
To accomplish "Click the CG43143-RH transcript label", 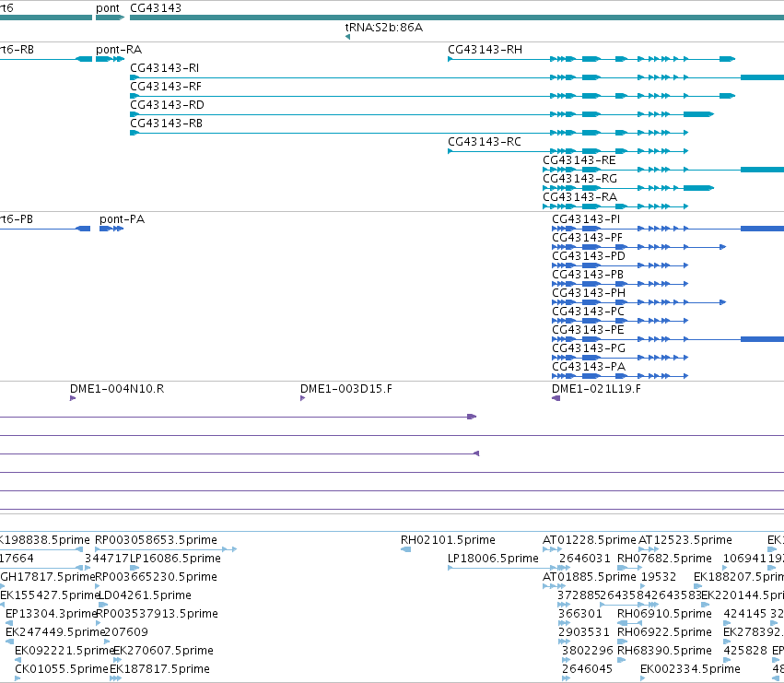I will pos(485,50).
